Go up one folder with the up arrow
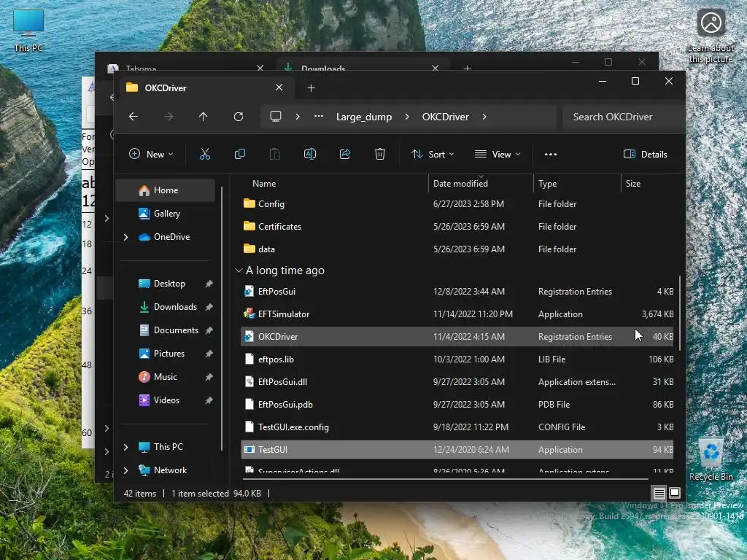747x560 pixels. click(x=204, y=117)
